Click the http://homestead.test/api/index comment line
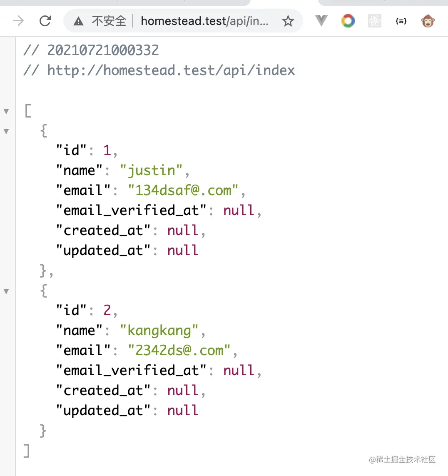Image resolution: width=448 pixels, height=476 pixels. pos(159,70)
